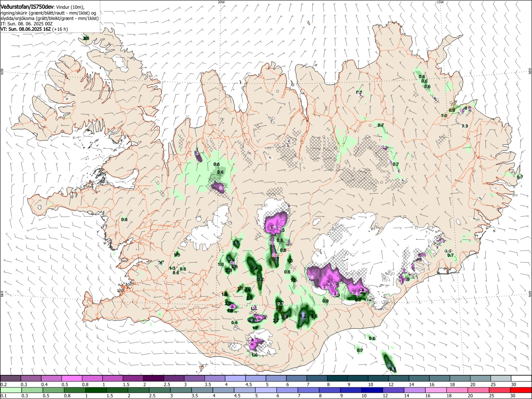Screen dimensions: 532x399
Task: Click the 2.4 precipitation value
Action: (254, 268)
